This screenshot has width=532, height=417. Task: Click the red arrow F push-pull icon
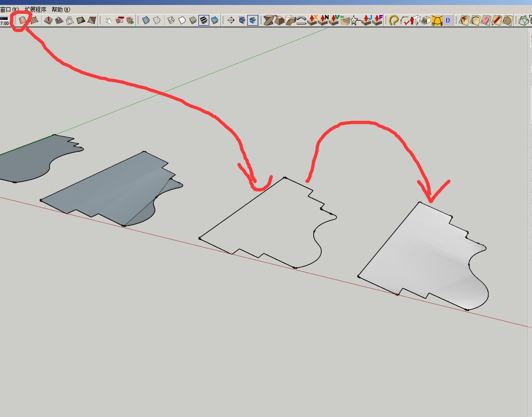[x=378, y=20]
